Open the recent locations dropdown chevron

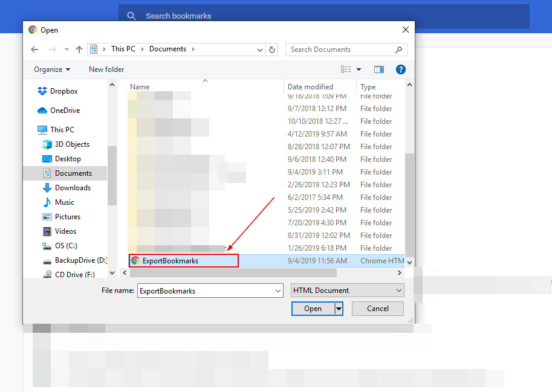[x=67, y=50]
